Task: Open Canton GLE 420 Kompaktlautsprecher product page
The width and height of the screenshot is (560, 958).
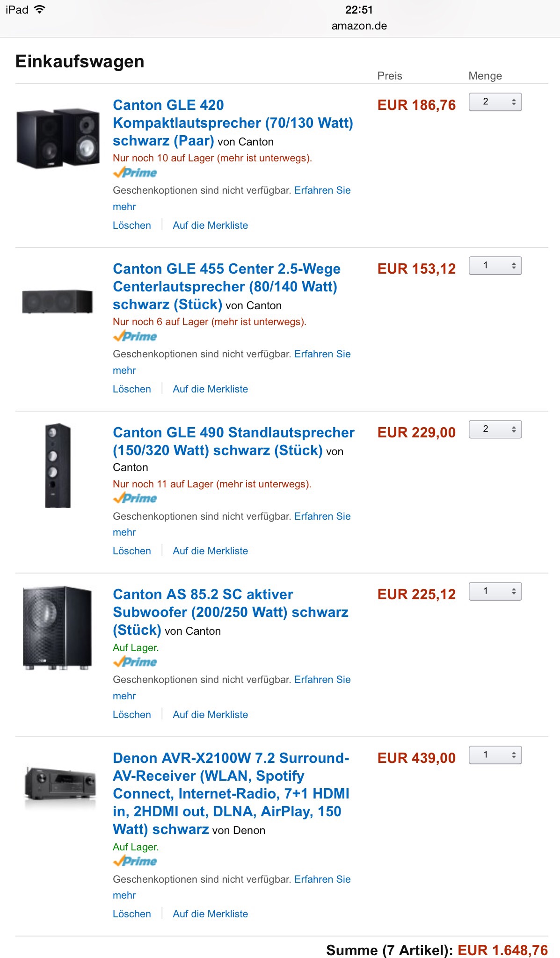Action: click(233, 123)
